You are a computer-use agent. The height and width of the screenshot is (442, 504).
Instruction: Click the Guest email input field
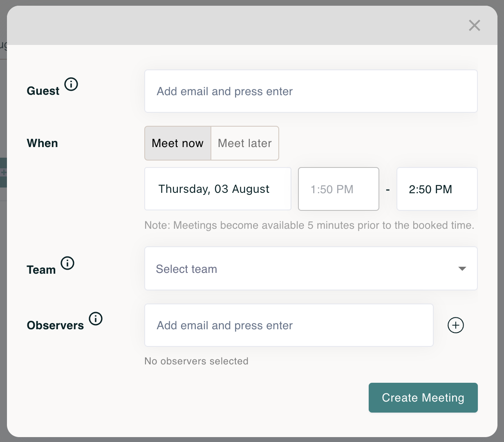click(311, 91)
